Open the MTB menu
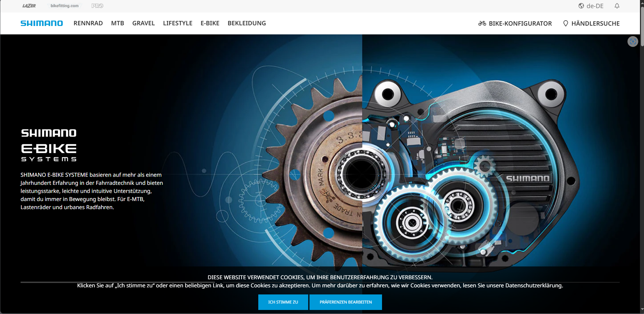The image size is (644, 314). (x=118, y=23)
